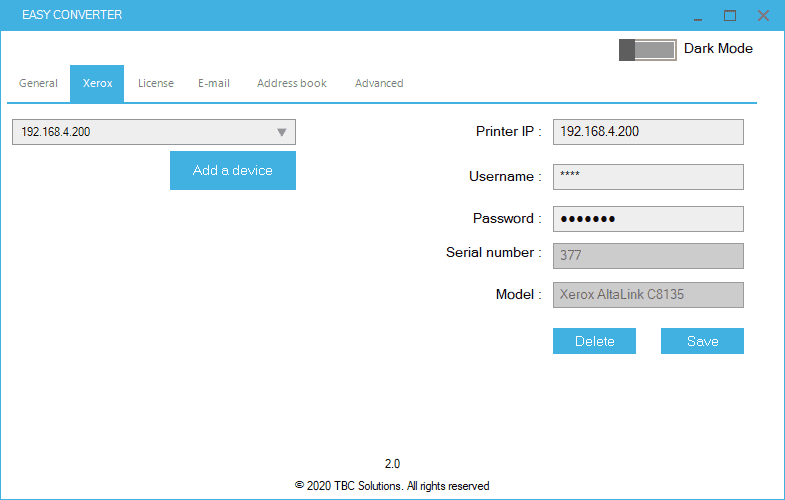This screenshot has height=500, width=785.
Task: Switch to the General tab
Action: tap(39, 83)
